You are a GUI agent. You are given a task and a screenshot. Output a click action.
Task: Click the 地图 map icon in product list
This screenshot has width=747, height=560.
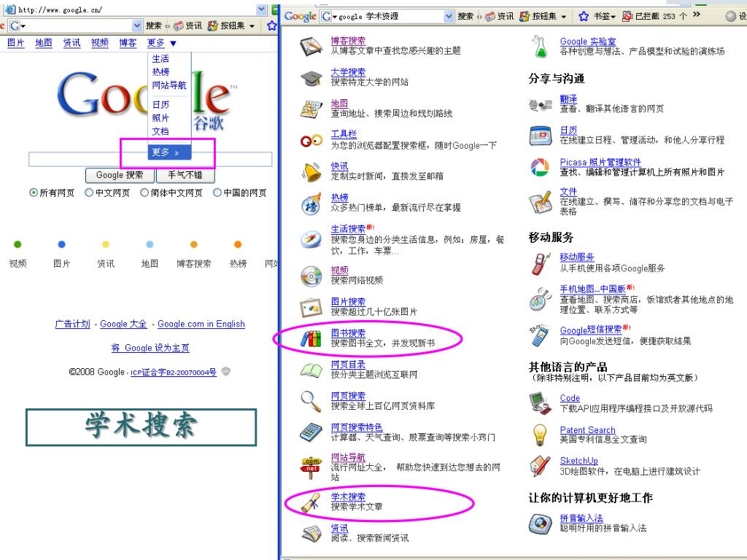pyautogui.click(x=311, y=109)
